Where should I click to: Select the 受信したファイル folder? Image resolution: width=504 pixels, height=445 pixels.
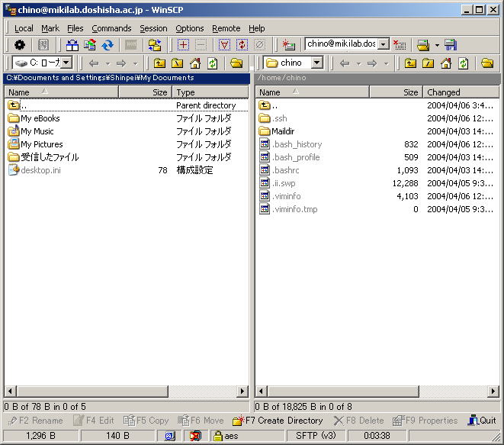(x=43, y=157)
